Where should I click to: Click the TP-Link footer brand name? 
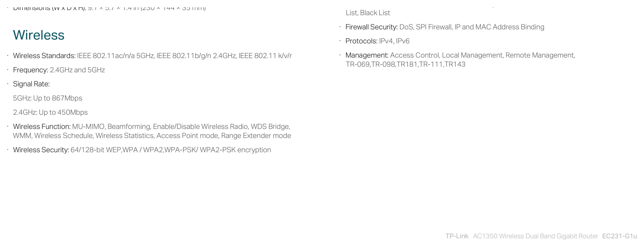click(x=457, y=236)
